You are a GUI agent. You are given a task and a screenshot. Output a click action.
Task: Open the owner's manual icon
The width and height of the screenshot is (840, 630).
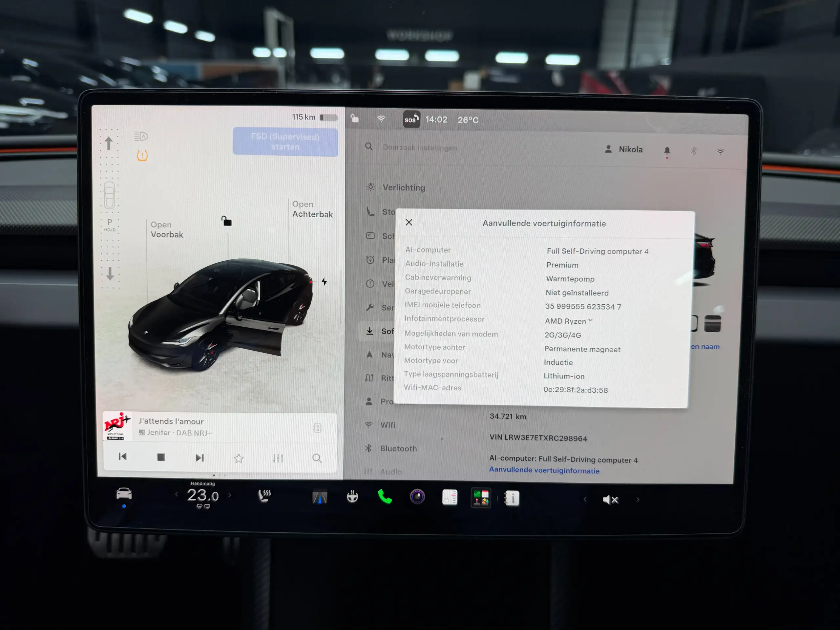[x=512, y=498]
